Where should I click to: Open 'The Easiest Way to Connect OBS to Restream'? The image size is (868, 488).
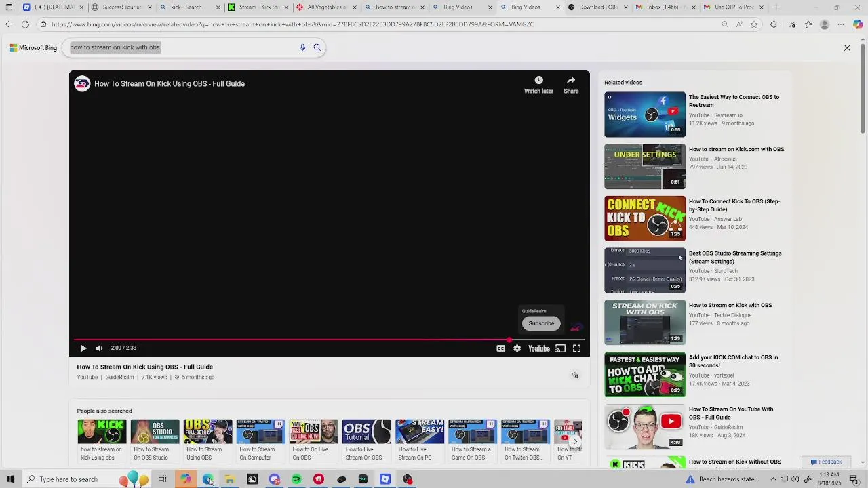(x=734, y=101)
